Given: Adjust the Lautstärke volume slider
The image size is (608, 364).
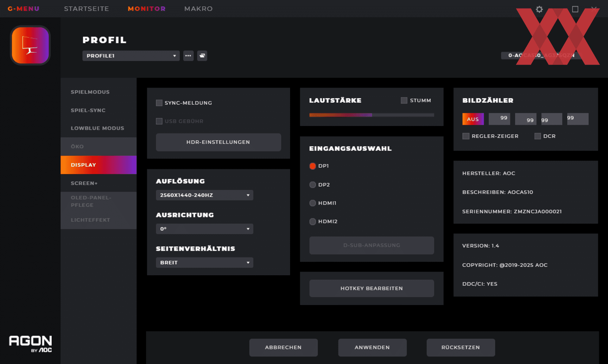Looking at the screenshot, I should 371,115.
